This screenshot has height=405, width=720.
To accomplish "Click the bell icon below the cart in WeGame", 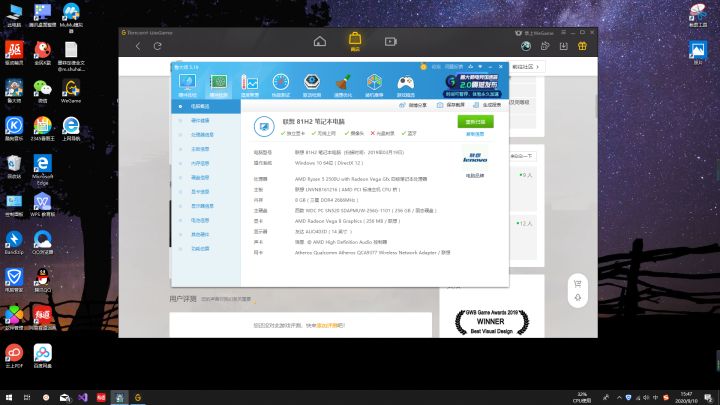I will click(578, 298).
